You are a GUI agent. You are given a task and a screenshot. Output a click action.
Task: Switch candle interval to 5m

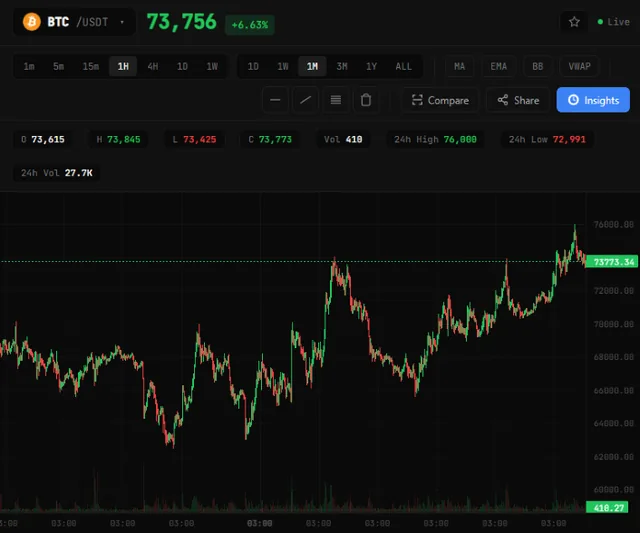click(58, 66)
